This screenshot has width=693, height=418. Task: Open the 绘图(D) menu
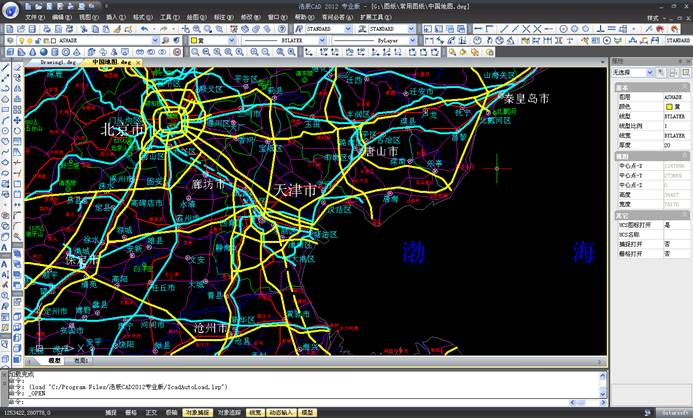192,17
